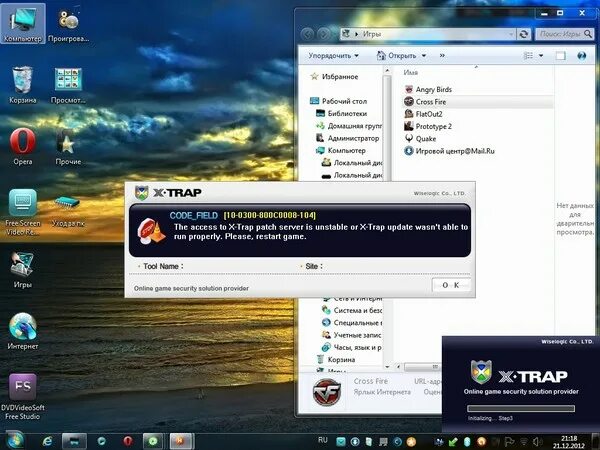Open Explorer help question mark icon
The image size is (600, 450).
[582, 56]
